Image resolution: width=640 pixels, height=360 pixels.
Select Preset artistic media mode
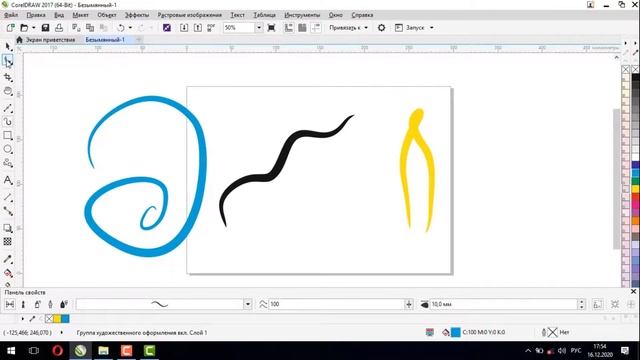point(10,304)
